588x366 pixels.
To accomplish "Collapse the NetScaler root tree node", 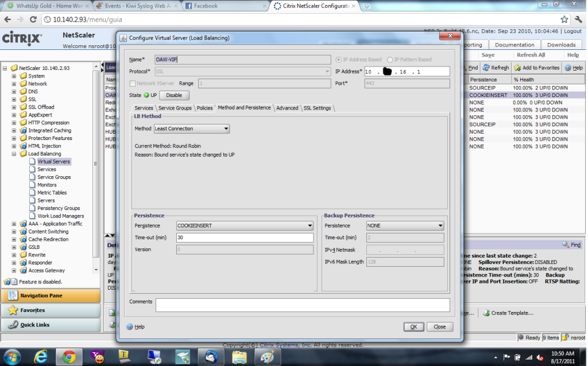I will point(5,68).
